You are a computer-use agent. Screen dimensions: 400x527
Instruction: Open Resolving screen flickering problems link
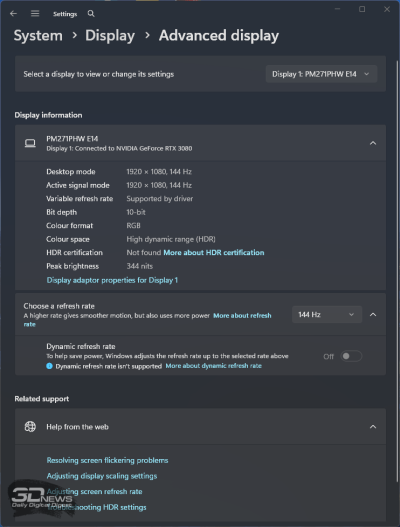(x=107, y=460)
